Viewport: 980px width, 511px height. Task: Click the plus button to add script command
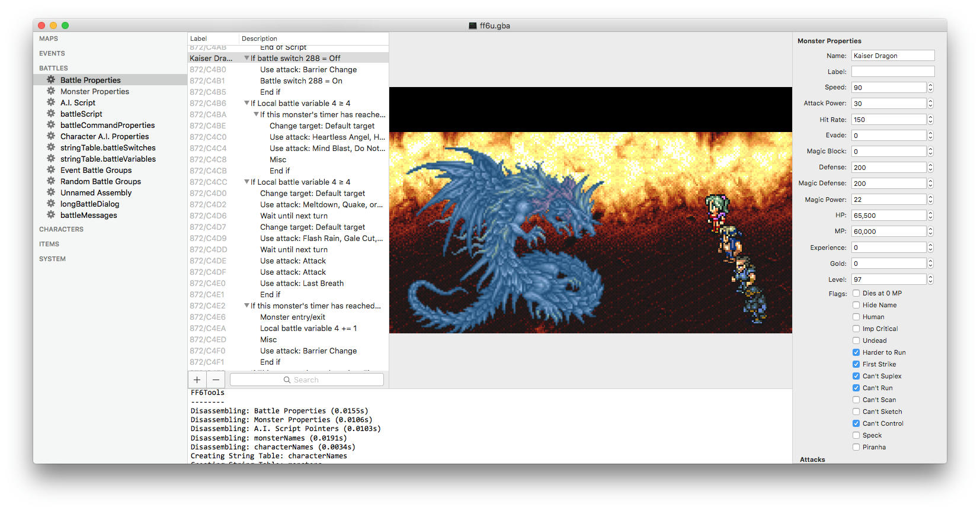(197, 380)
